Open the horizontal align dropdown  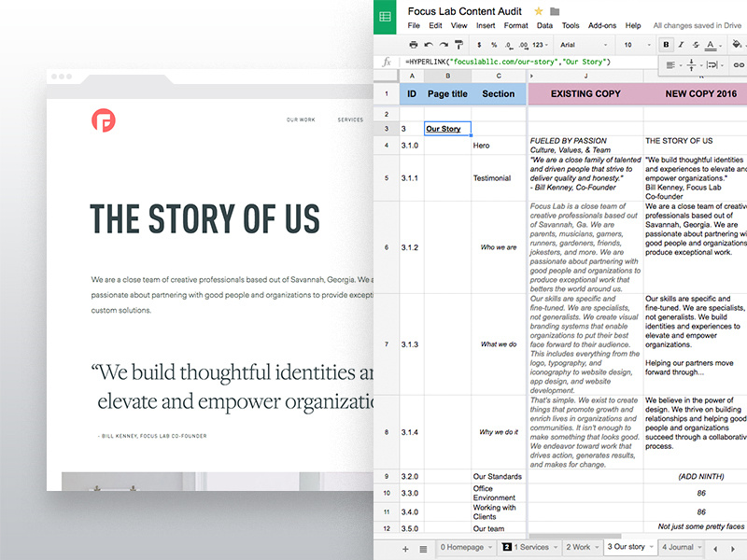tap(673, 64)
